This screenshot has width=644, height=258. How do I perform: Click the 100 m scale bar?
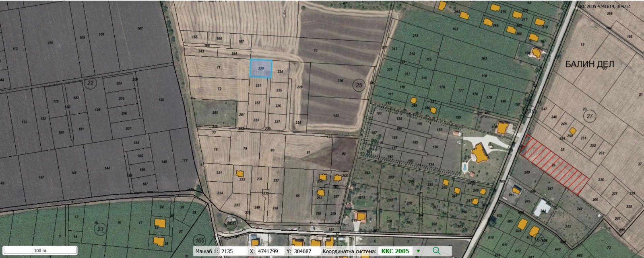tap(39, 250)
